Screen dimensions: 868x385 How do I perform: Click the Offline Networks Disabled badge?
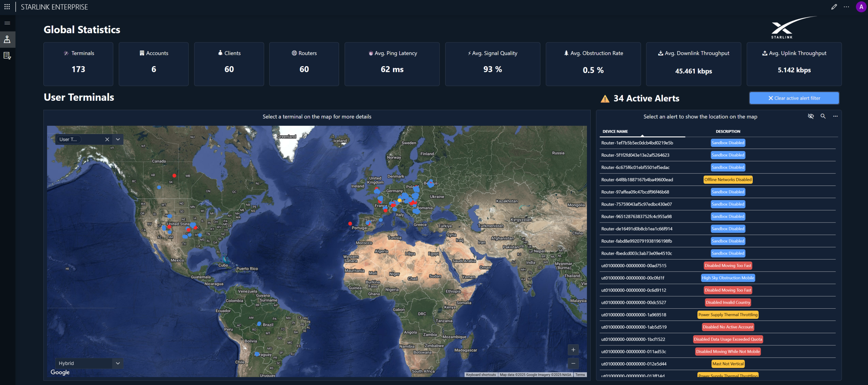click(x=728, y=180)
